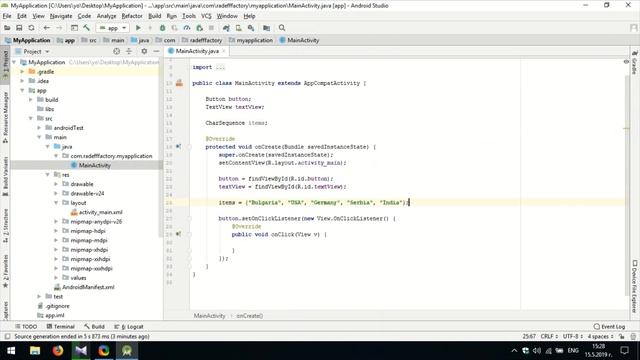Open the Tools menu
The height and width of the screenshot is (360, 640).
click(x=189, y=16)
